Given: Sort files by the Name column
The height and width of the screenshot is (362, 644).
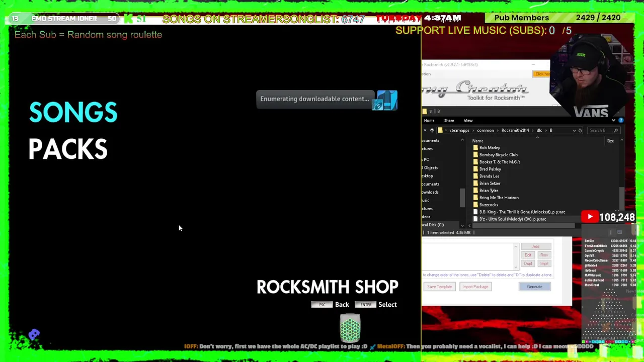Looking at the screenshot, I should pos(478,141).
